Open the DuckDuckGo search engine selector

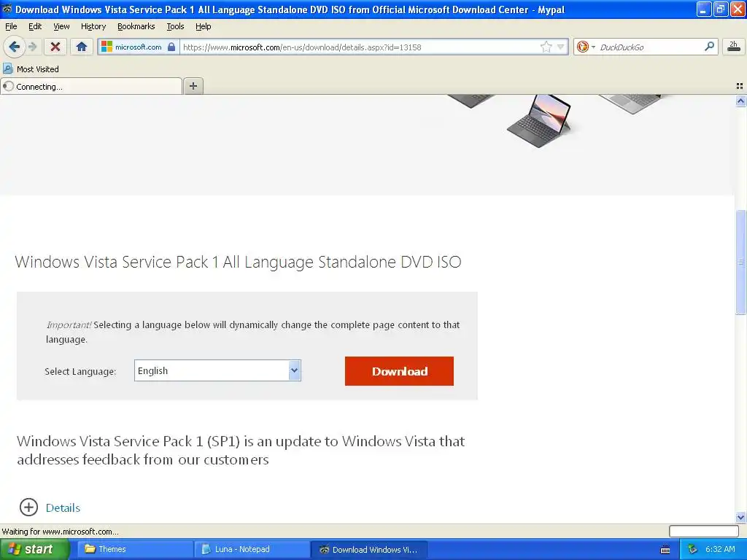(586, 47)
